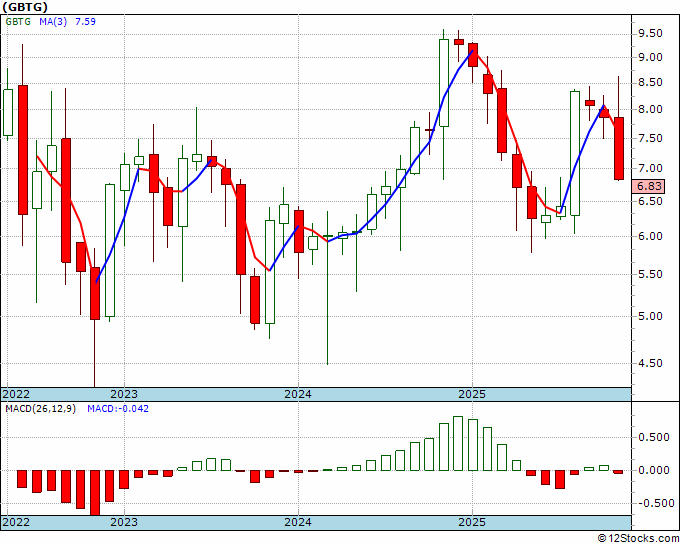Click the 2024 label on MACD timeline
Viewport: 680px width, 546px height.
298,522
